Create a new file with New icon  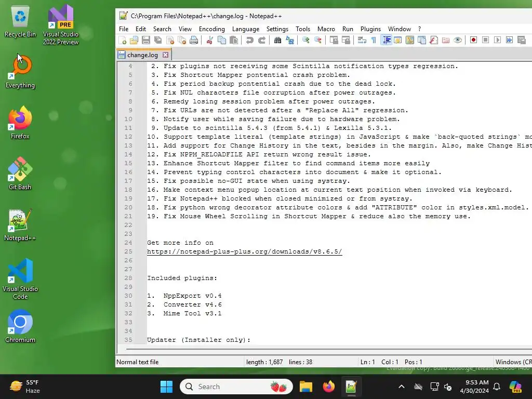(123, 41)
